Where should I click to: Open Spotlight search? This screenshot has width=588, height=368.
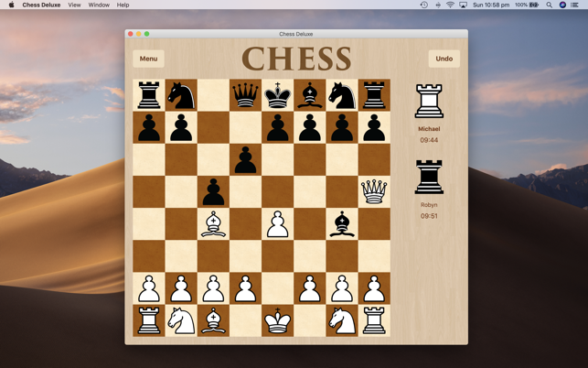(549, 5)
